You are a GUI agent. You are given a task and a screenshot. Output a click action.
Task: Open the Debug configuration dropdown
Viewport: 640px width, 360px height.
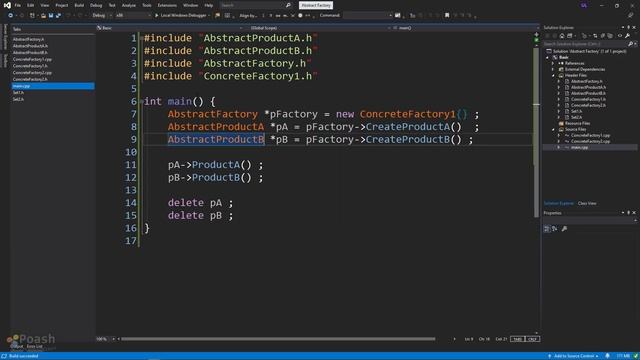(x=101, y=16)
